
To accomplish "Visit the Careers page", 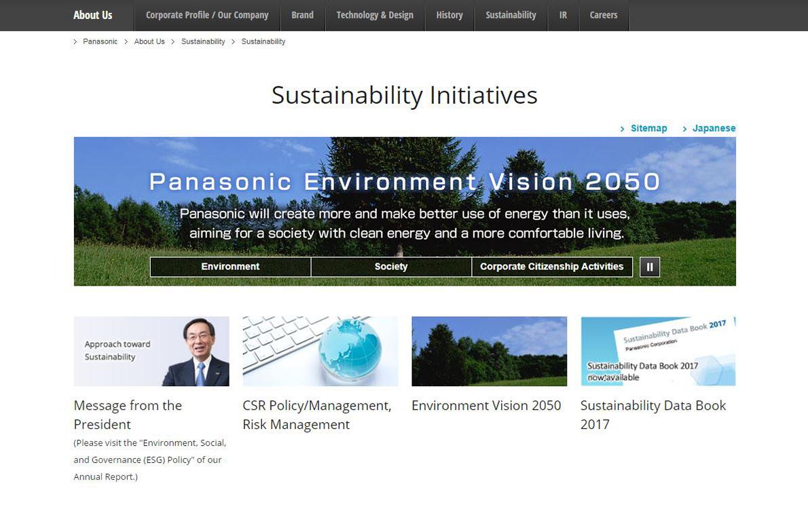I will 604,15.
